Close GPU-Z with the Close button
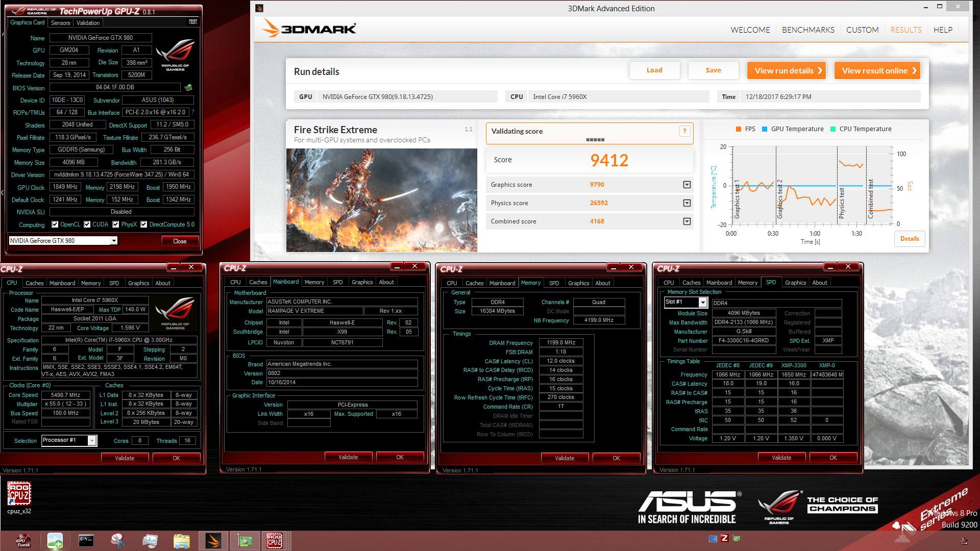The height and width of the screenshot is (551, 980). (180, 241)
